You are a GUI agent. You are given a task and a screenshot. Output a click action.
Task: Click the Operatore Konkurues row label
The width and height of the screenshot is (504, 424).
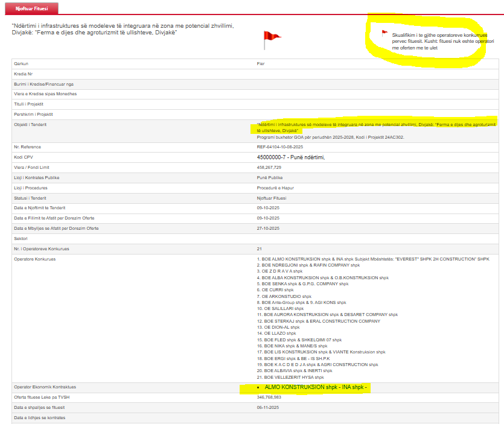pos(34,259)
